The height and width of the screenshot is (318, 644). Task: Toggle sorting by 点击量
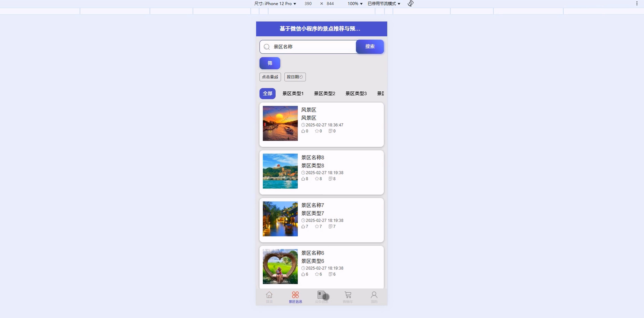click(270, 77)
